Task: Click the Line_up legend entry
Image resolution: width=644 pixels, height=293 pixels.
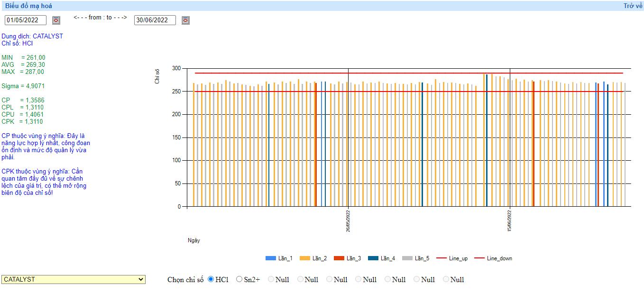Action: 452,258
